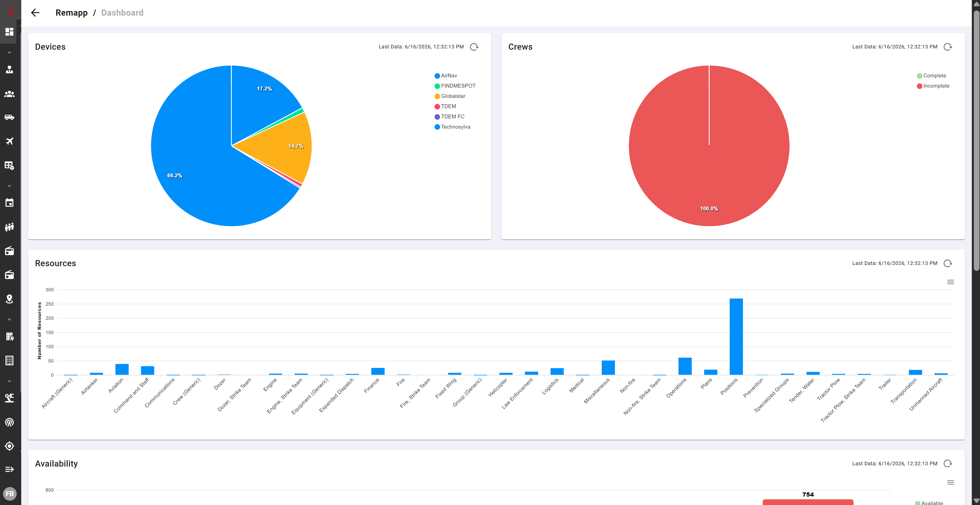Open the truck vehicle icon in the sidebar
This screenshot has height=505, width=980.
click(9, 118)
